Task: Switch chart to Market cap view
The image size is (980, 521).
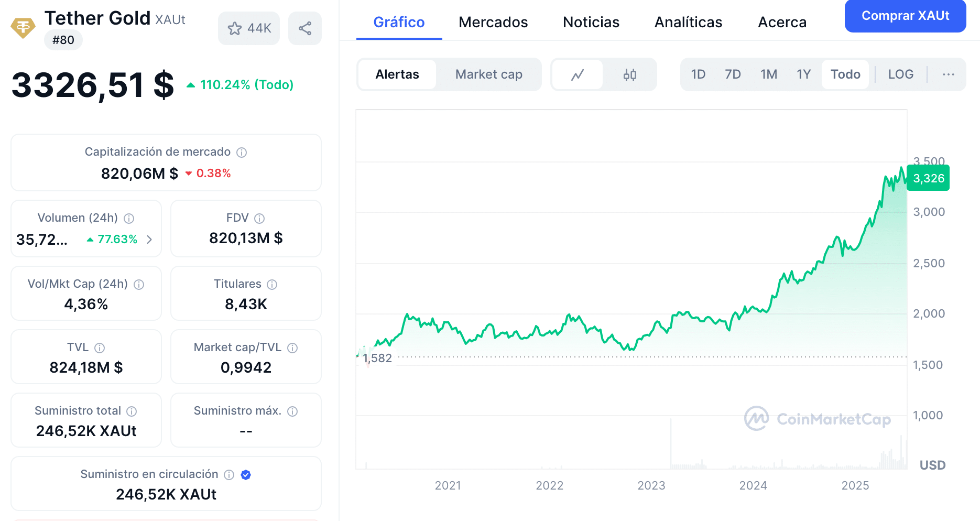Action: [489, 74]
